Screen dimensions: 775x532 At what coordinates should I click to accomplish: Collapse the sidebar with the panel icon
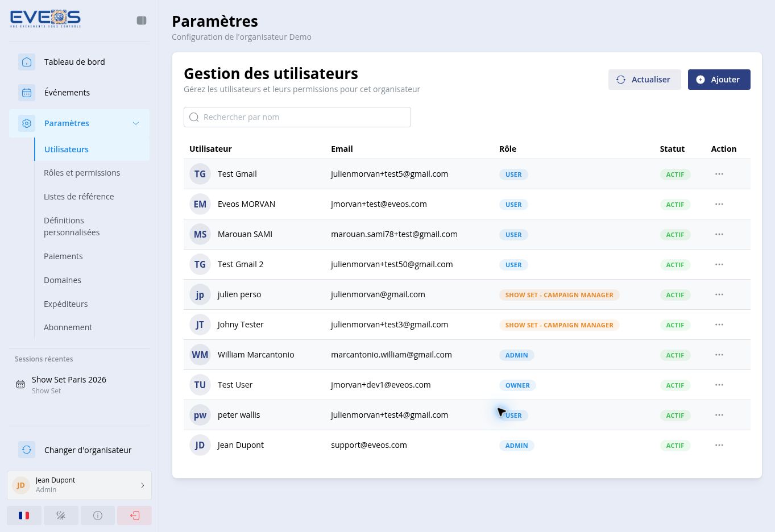(x=142, y=20)
